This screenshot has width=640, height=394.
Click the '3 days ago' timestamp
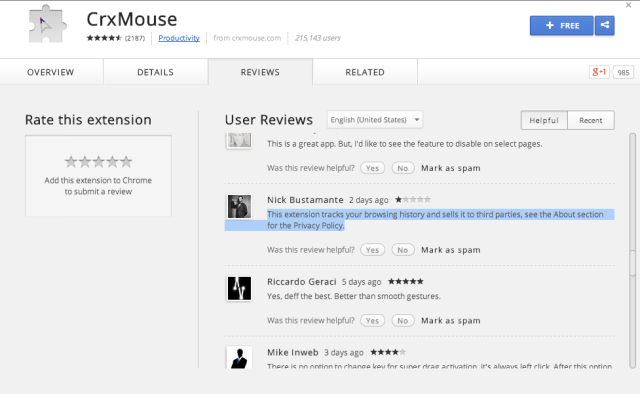coord(344,352)
